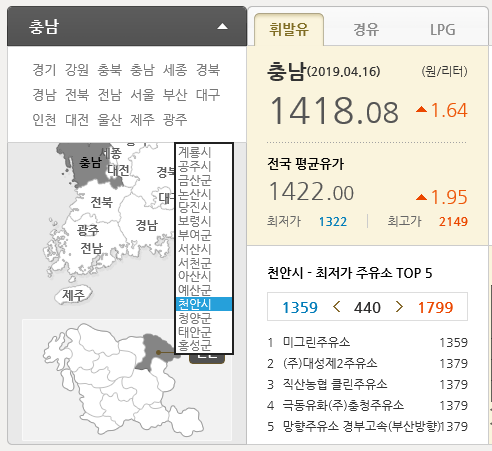Open the (주)대성제2주유소 station entry
This screenshot has height=451, width=492.
[x=367, y=363]
